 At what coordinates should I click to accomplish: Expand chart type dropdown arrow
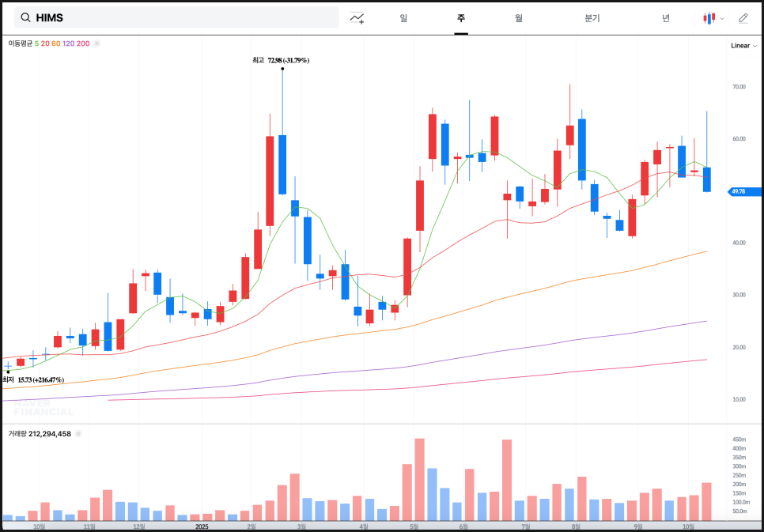click(x=722, y=18)
